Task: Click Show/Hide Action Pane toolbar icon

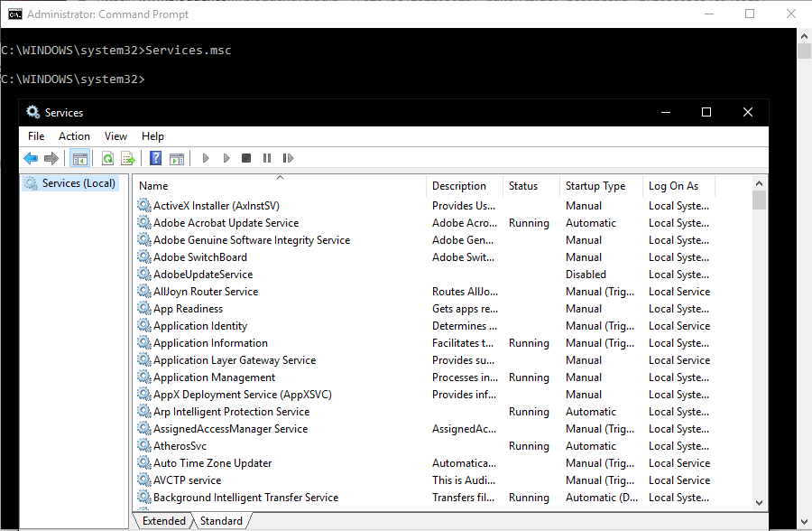Action: (177, 158)
